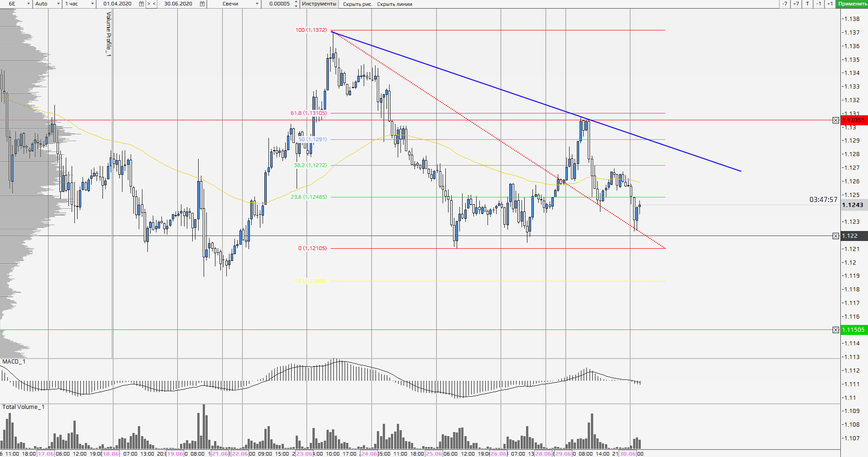Image resolution: width=868 pixels, height=457 pixels.
Task: Expand the 'Свечи' chart type dropdown
Action: (x=257, y=4)
